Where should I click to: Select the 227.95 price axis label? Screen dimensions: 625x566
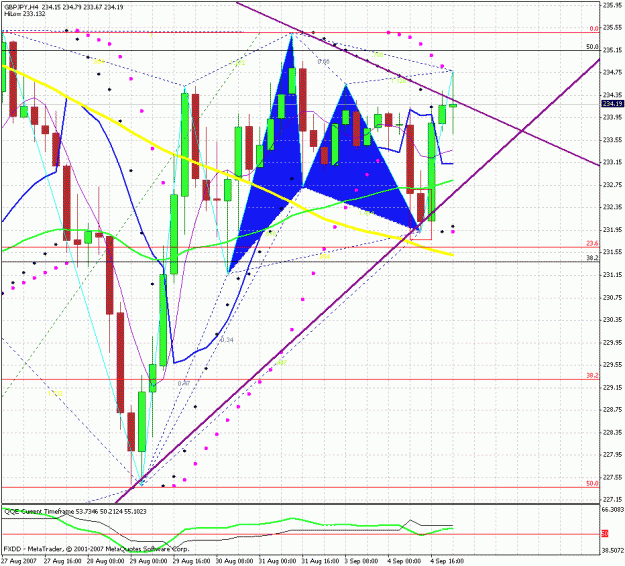point(613,455)
